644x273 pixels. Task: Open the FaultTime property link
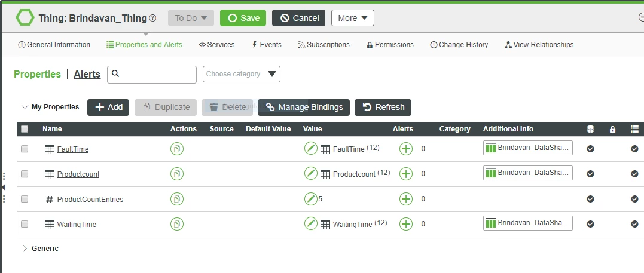coord(73,149)
